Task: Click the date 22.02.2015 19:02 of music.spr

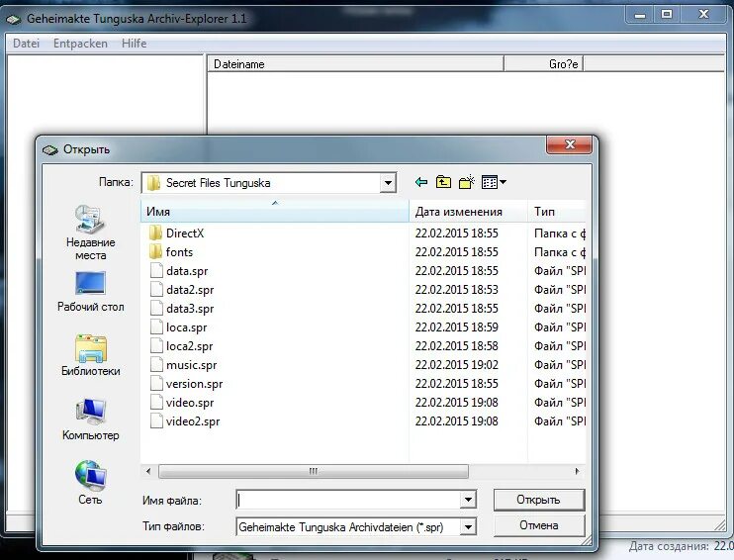Action: [456, 365]
